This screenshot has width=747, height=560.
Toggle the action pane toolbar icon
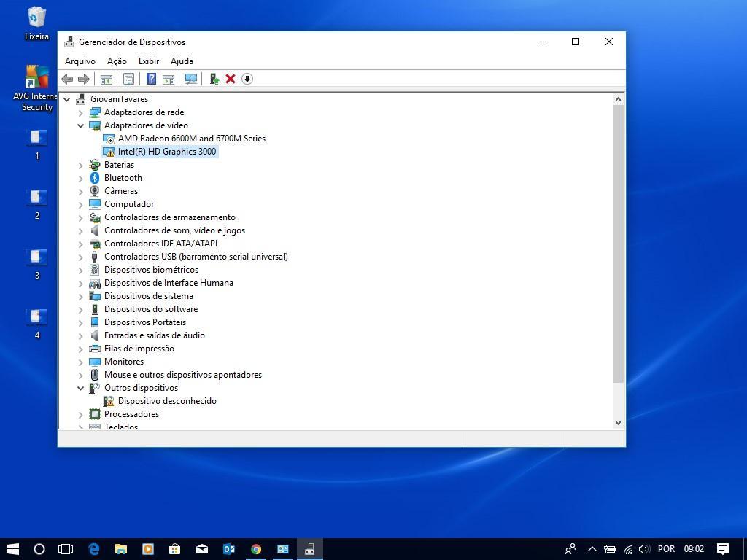[x=169, y=79]
